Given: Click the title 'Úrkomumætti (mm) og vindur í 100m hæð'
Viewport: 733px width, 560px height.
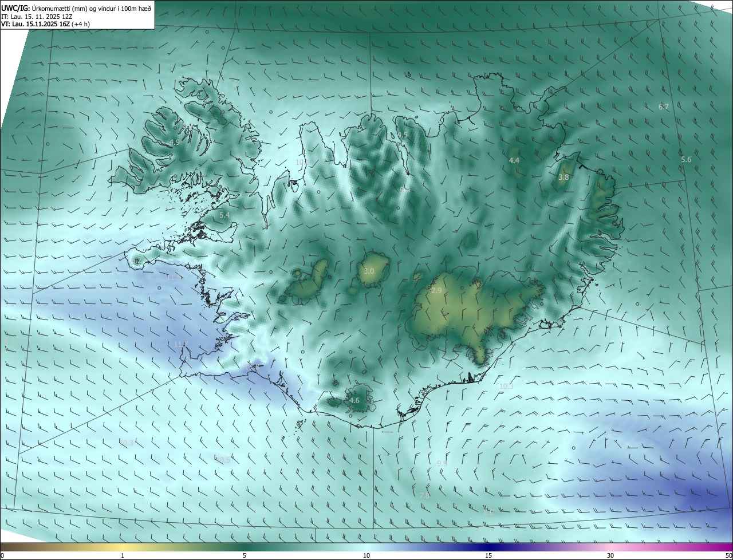Looking at the screenshot, I should pyautogui.click(x=92, y=8).
